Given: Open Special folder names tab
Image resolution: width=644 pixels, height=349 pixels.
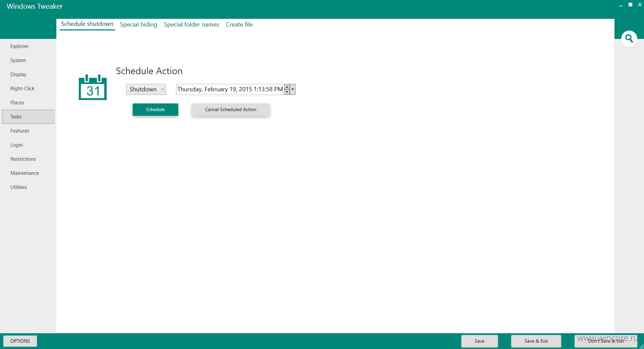Looking at the screenshot, I should click(x=192, y=24).
